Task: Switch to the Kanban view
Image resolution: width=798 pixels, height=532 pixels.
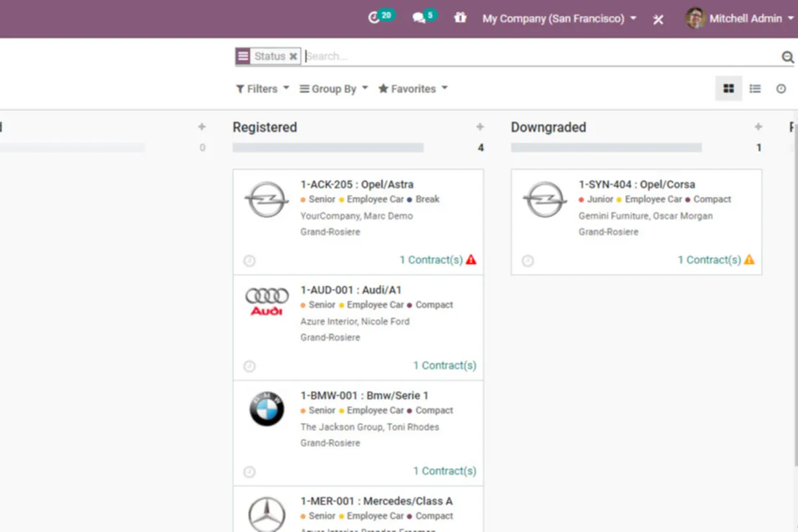Action: pyautogui.click(x=729, y=88)
